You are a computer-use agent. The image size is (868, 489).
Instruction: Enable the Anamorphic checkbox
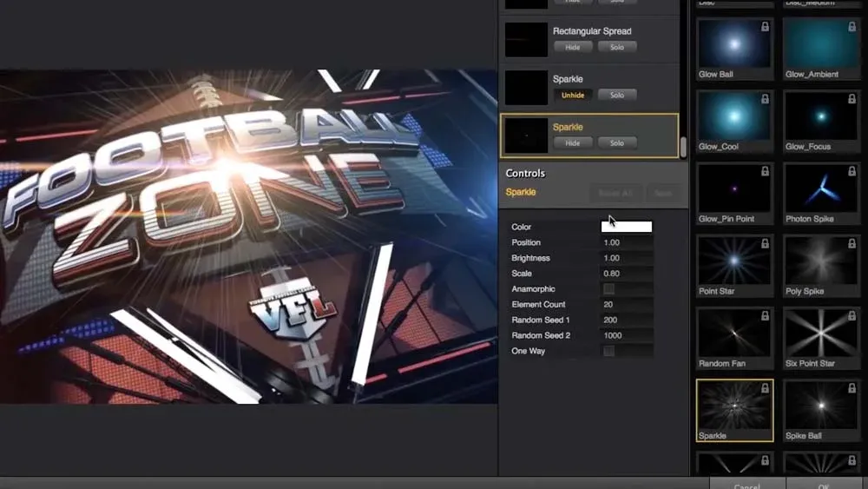click(608, 289)
